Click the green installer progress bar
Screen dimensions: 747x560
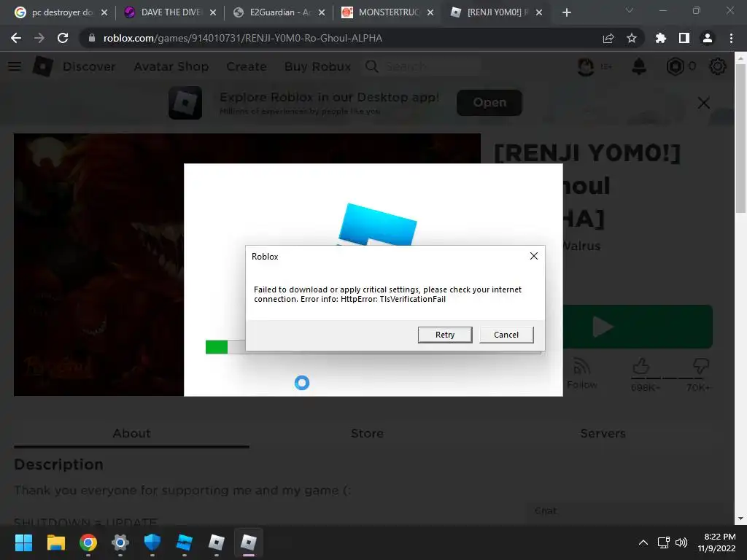[x=216, y=347]
